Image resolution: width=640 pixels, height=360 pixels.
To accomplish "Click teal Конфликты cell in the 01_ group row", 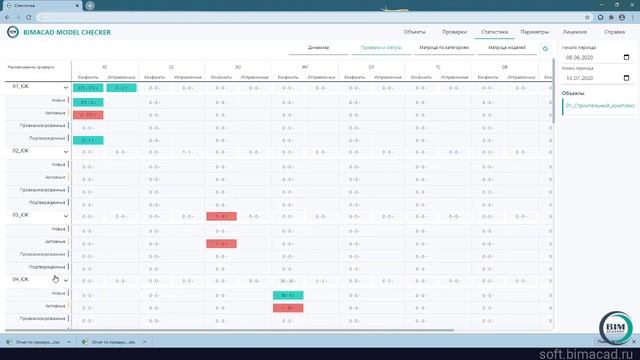I will click(88, 88).
